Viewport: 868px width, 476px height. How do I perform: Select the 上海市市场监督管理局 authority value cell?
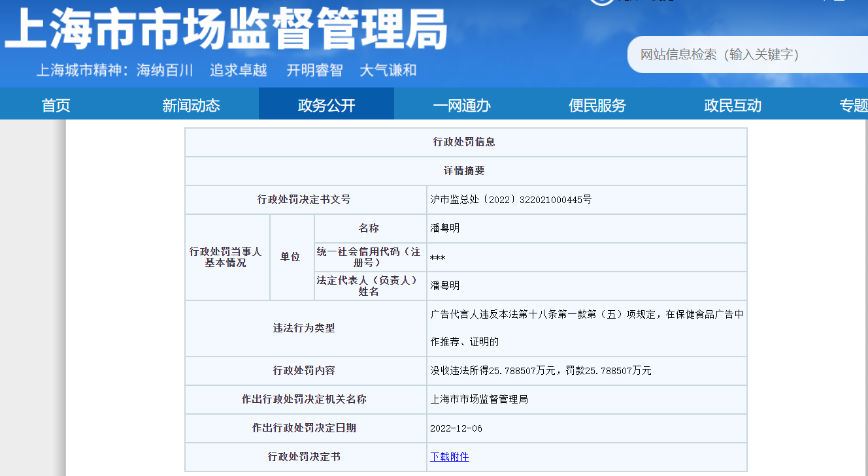(587, 399)
